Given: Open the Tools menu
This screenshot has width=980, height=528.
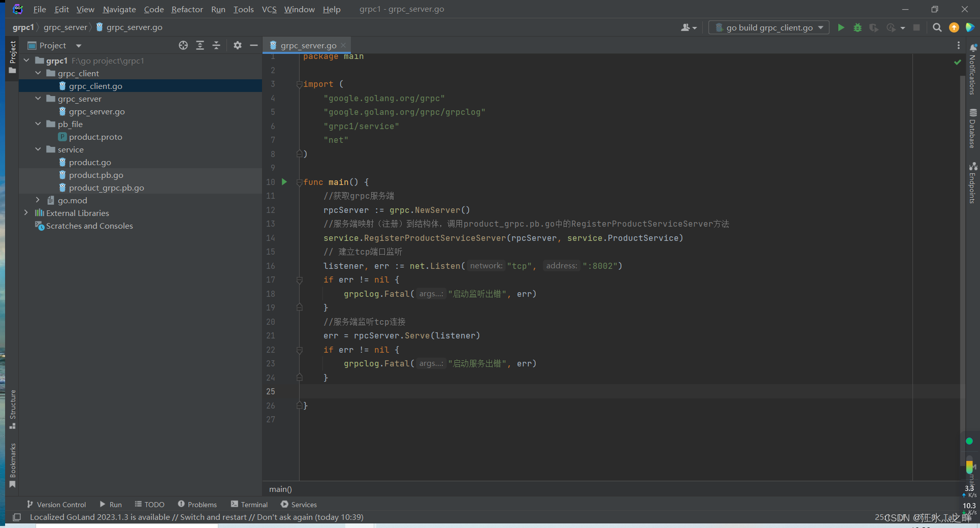Looking at the screenshot, I should (x=243, y=9).
